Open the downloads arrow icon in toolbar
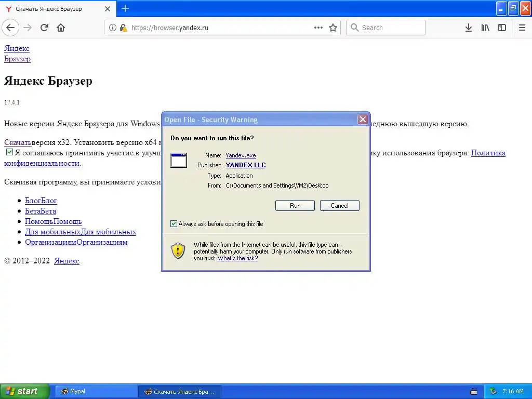 [x=469, y=28]
